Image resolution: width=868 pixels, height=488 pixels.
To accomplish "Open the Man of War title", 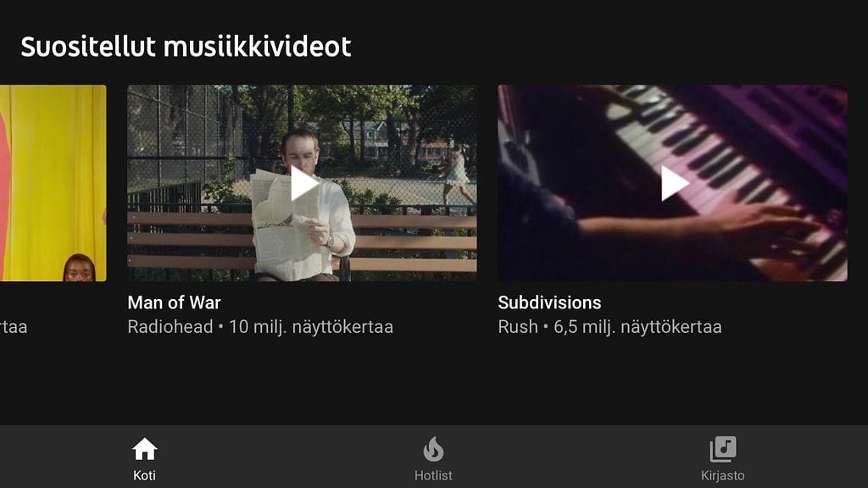I will 174,302.
